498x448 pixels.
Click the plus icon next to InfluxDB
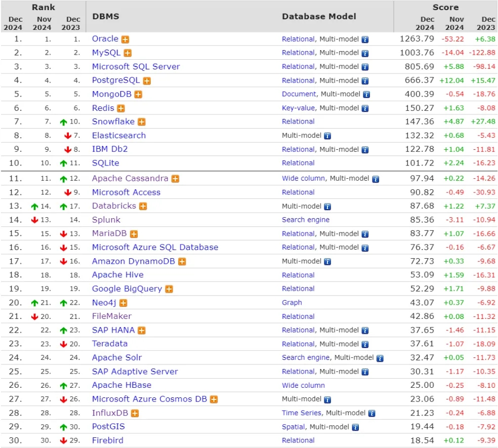tap(135, 414)
